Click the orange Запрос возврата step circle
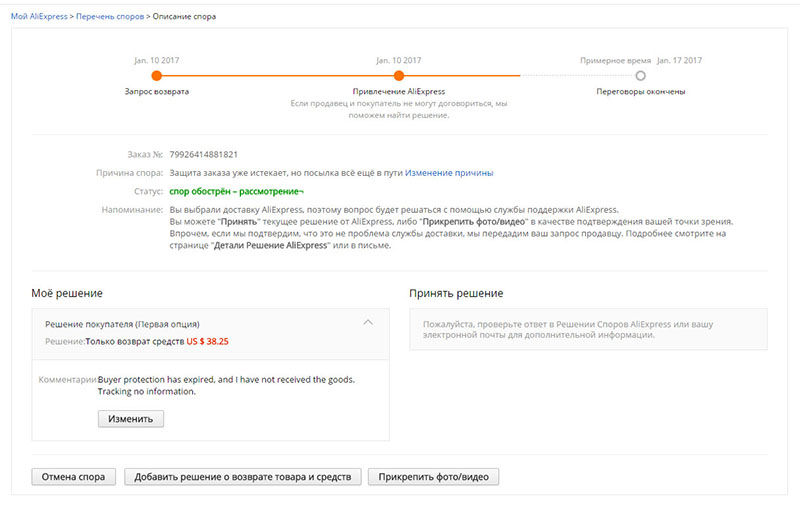The width and height of the screenshot is (800, 505). coord(156,75)
